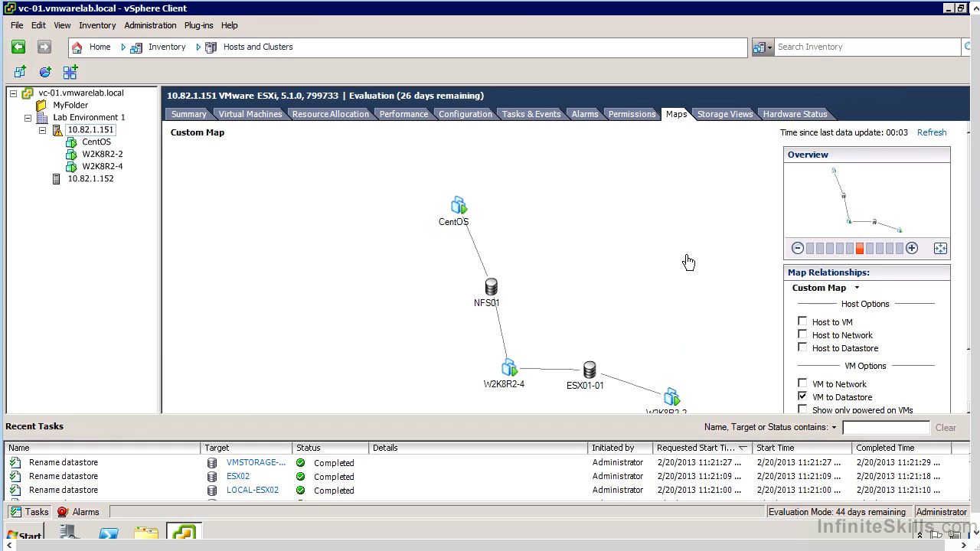Select the CentOS VM in inventory tree
Image resolution: width=980 pixels, height=551 pixels.
pyautogui.click(x=96, y=142)
